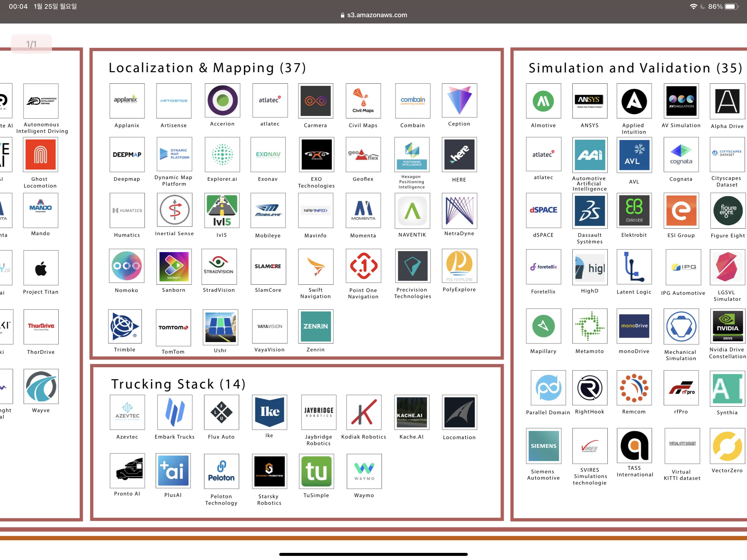
Task: Select the Ike blue shield logo
Action: (x=270, y=412)
